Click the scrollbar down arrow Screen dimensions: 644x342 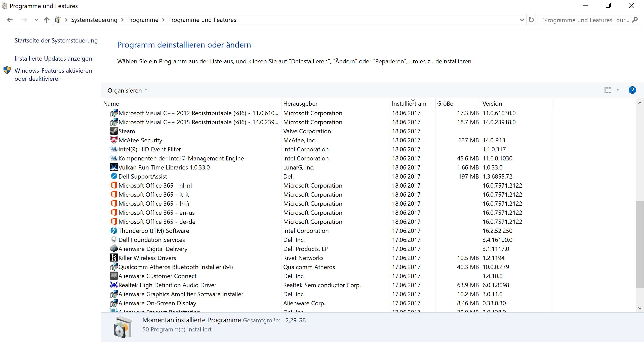coord(640,308)
